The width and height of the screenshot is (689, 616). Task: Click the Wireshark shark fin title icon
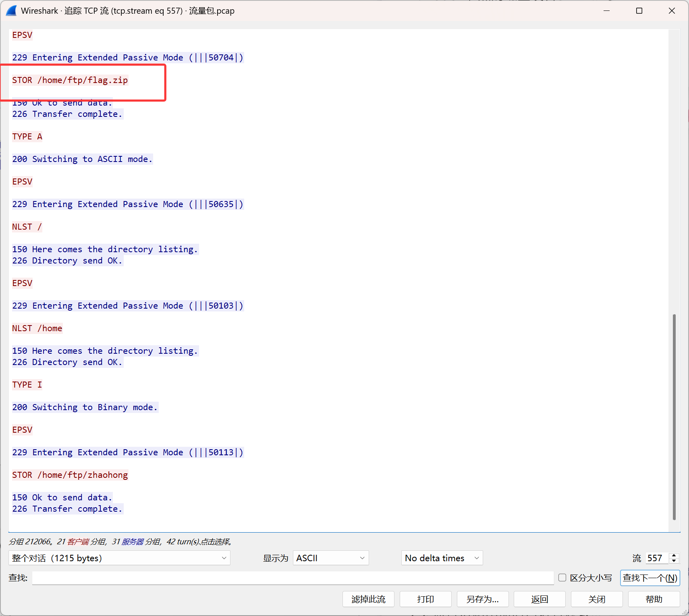pos(11,10)
